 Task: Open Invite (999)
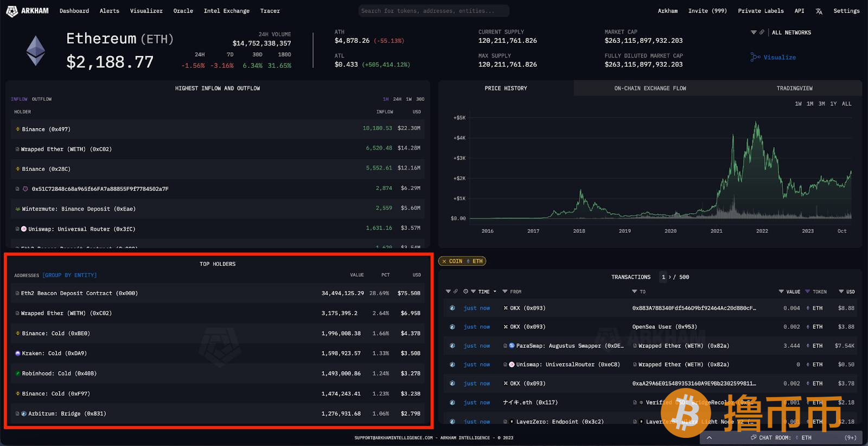coord(707,11)
